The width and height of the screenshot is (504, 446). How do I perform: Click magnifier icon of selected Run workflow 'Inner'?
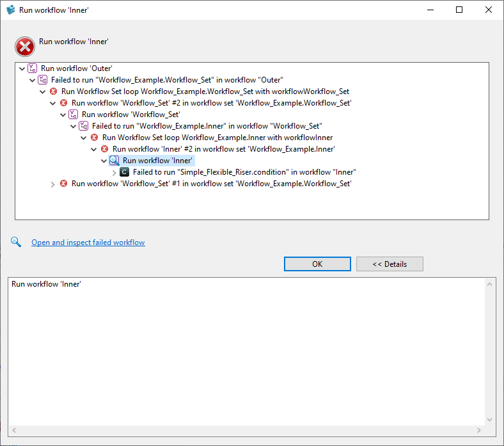(114, 161)
